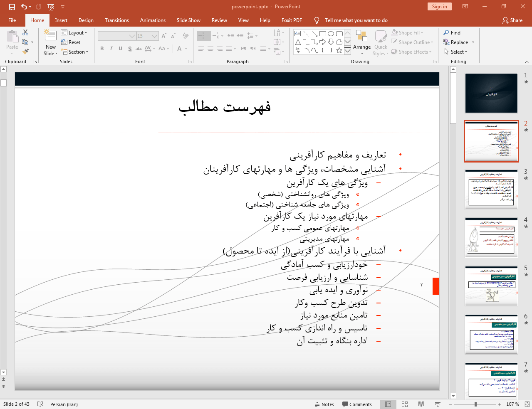532x409 pixels.
Task: Select the oval shape in Drawing gallery
Action: [x=331, y=34]
